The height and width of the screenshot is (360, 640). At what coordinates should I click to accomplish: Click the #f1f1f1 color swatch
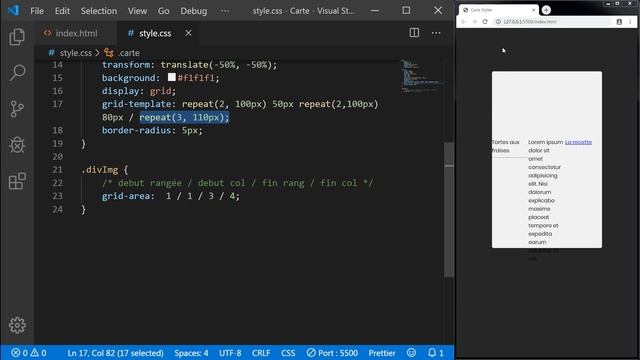pos(172,77)
